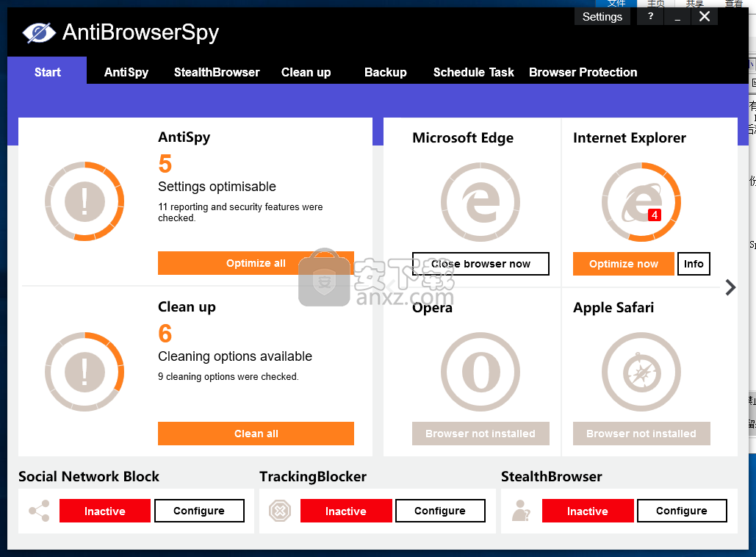Click Optimize now for Internet Explorer
The height and width of the screenshot is (557, 756).
point(624,264)
